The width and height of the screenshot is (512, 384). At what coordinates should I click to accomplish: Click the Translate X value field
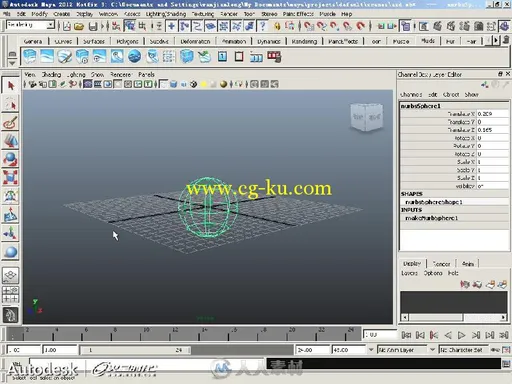pyautogui.click(x=492, y=114)
